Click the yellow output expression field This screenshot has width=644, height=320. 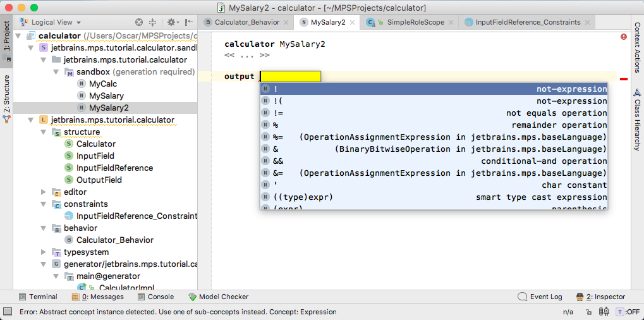pyautogui.click(x=291, y=77)
